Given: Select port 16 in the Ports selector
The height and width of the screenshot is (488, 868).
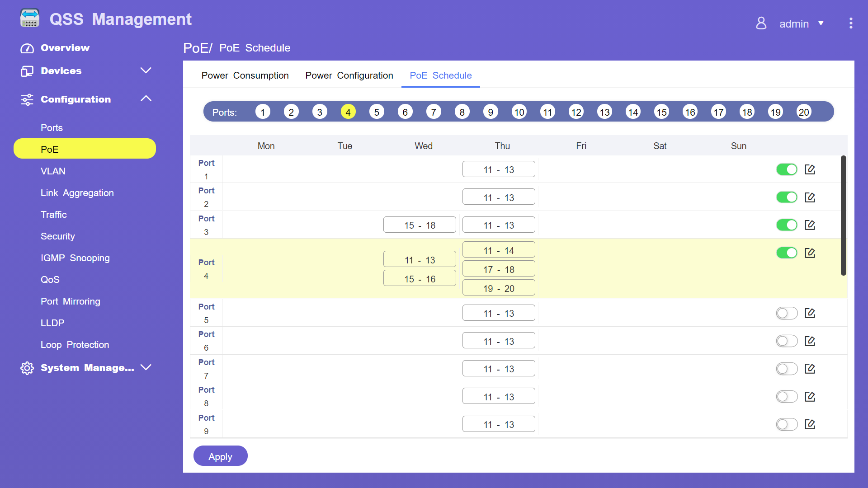Looking at the screenshot, I should pyautogui.click(x=690, y=112).
